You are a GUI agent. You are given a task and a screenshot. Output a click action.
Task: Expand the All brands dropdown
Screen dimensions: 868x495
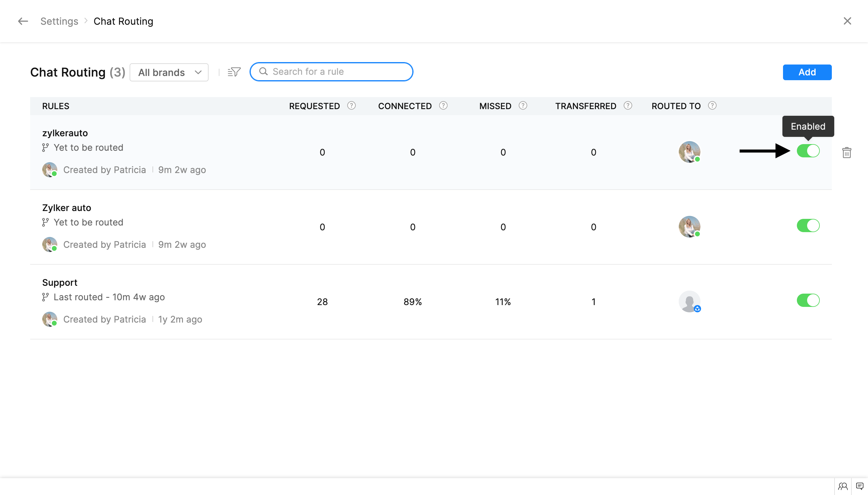click(x=169, y=72)
